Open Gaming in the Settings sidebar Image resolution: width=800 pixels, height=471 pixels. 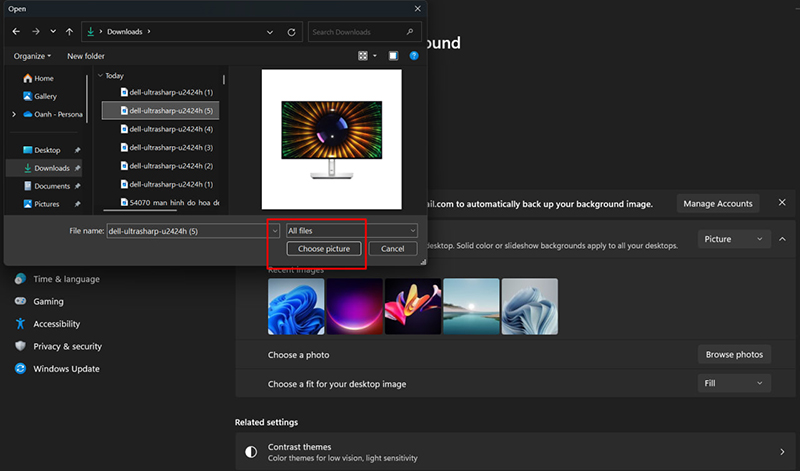tap(48, 301)
